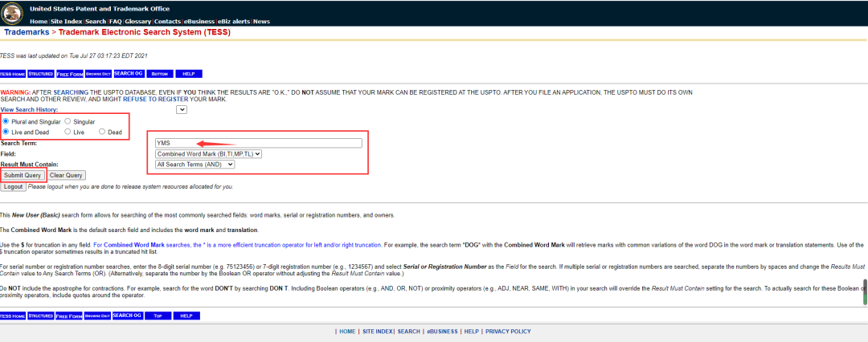Jump to page bottom using Bottom button
The height and width of the screenshot is (342, 868).
point(159,74)
